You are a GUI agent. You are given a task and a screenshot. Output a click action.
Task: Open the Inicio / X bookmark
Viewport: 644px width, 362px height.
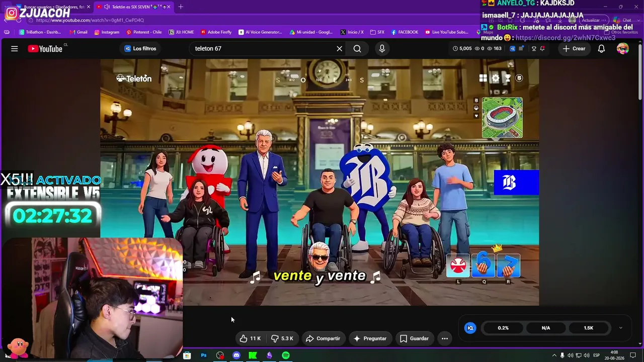click(x=352, y=32)
